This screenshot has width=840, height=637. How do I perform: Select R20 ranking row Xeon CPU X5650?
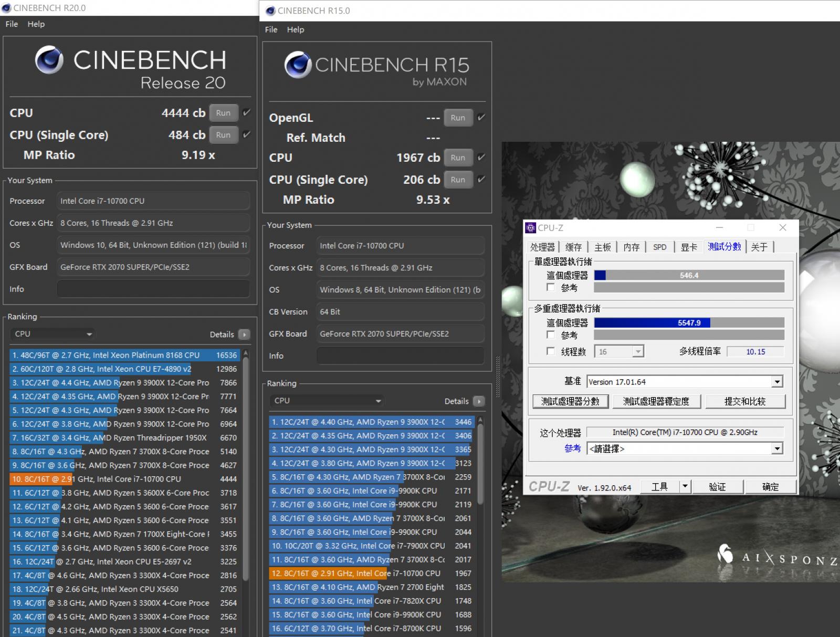tap(124, 589)
